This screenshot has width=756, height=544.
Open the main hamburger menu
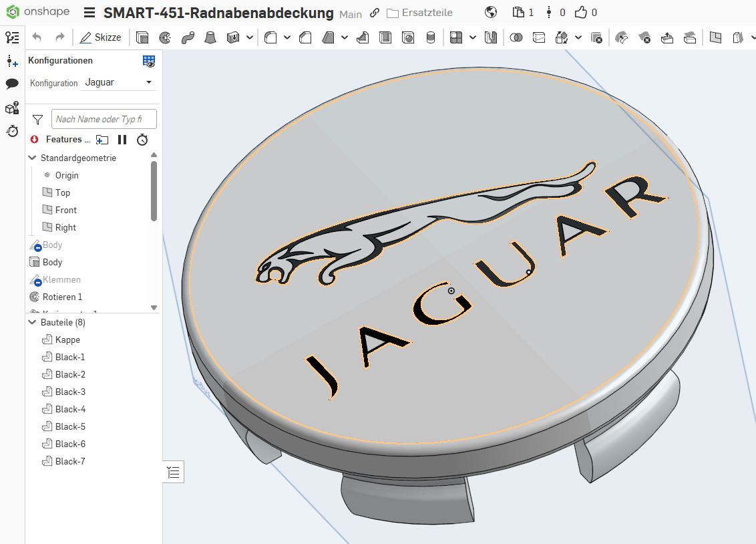(89, 13)
